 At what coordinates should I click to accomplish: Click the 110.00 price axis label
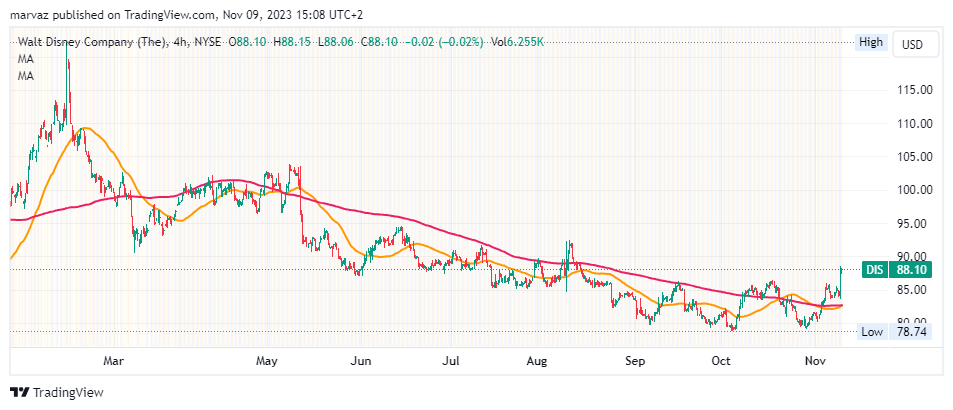[x=915, y=123]
